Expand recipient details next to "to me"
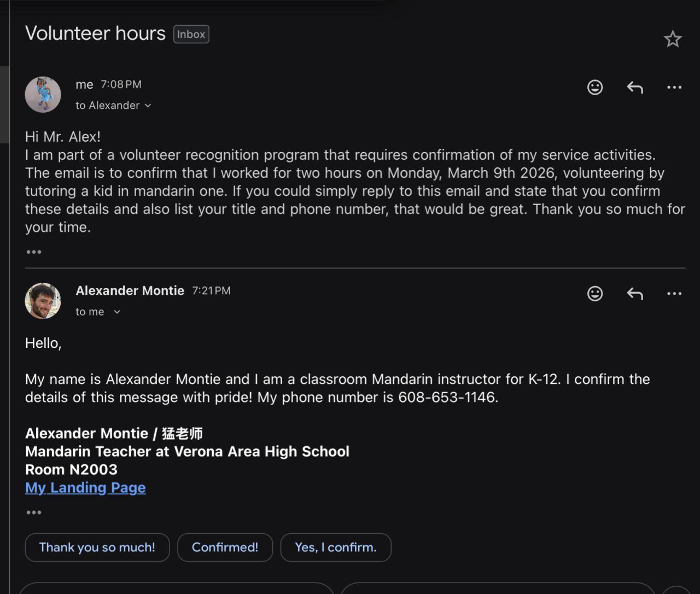 point(116,312)
